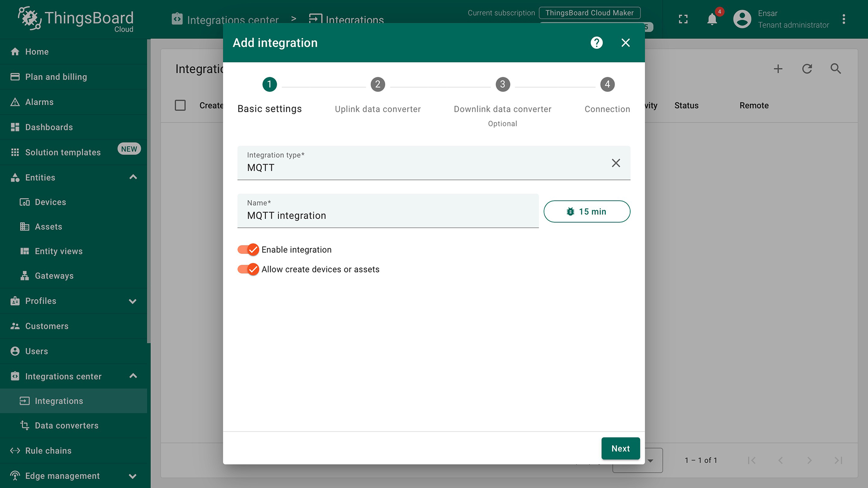Expand the Edge management section
868x488 pixels.
(x=132, y=476)
